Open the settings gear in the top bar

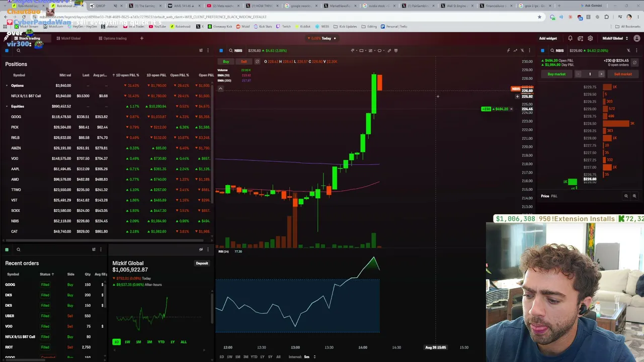[590, 38]
